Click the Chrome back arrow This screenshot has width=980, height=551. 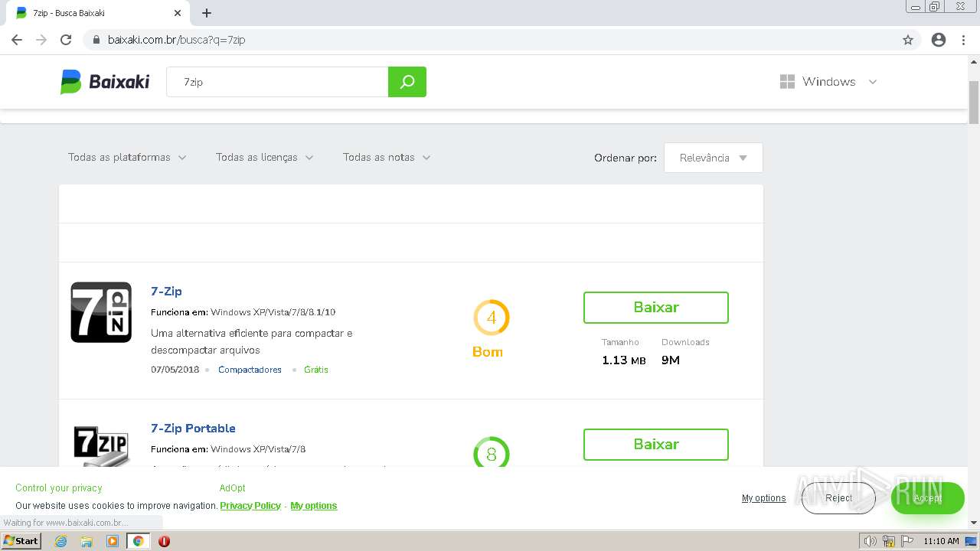[17, 40]
